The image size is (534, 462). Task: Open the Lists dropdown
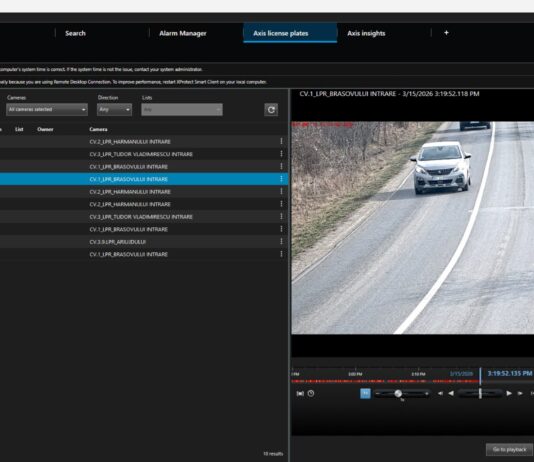pyautogui.click(x=182, y=110)
